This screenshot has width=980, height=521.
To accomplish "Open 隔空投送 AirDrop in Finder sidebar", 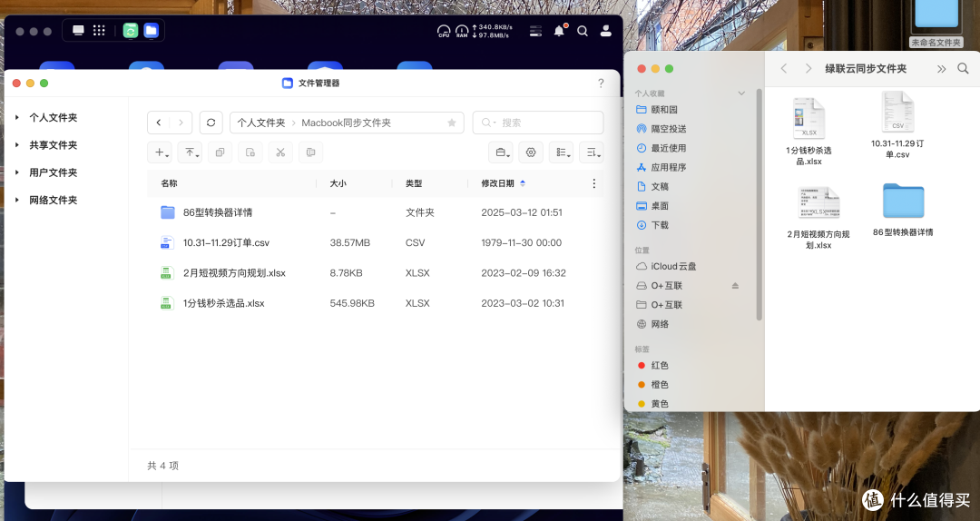I will pos(669,129).
